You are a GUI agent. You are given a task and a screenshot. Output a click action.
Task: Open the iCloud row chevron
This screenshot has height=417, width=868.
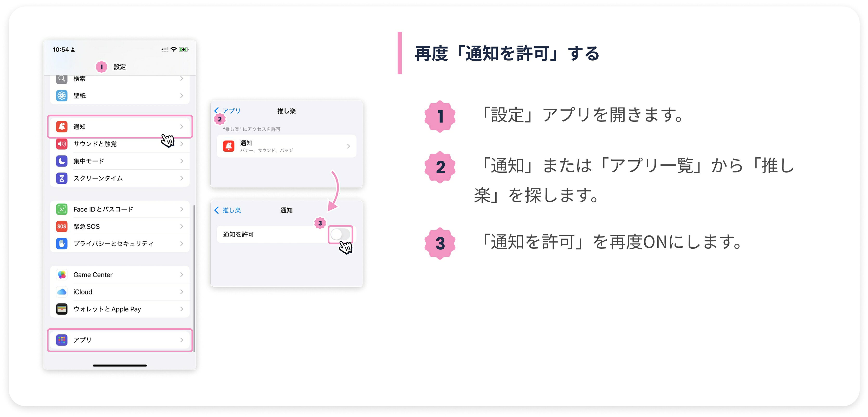(x=182, y=292)
